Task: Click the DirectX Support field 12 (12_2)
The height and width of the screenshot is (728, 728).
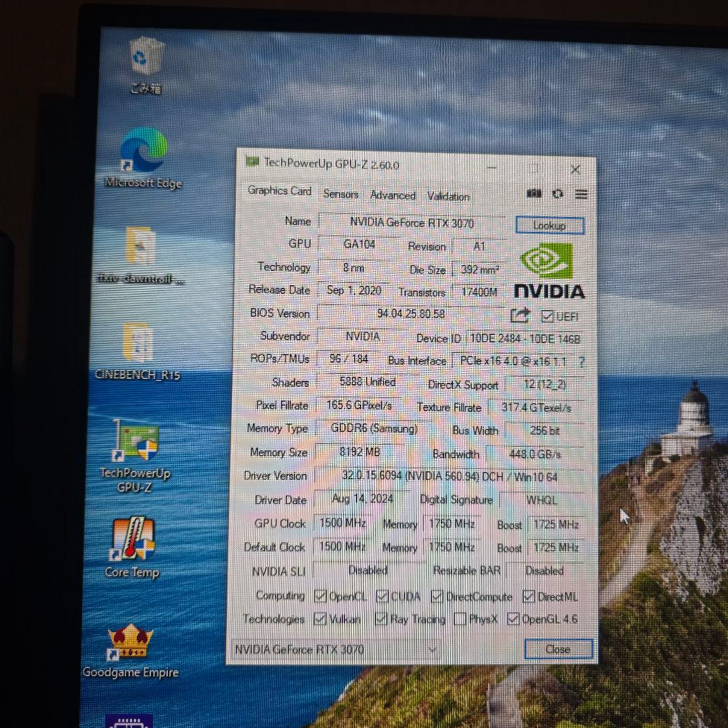Action: point(544,384)
